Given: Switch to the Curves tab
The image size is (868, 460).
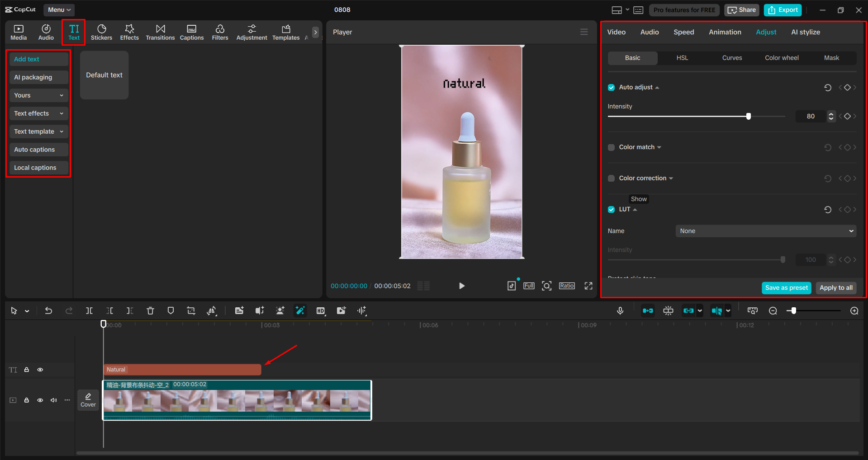Looking at the screenshot, I should pyautogui.click(x=731, y=58).
